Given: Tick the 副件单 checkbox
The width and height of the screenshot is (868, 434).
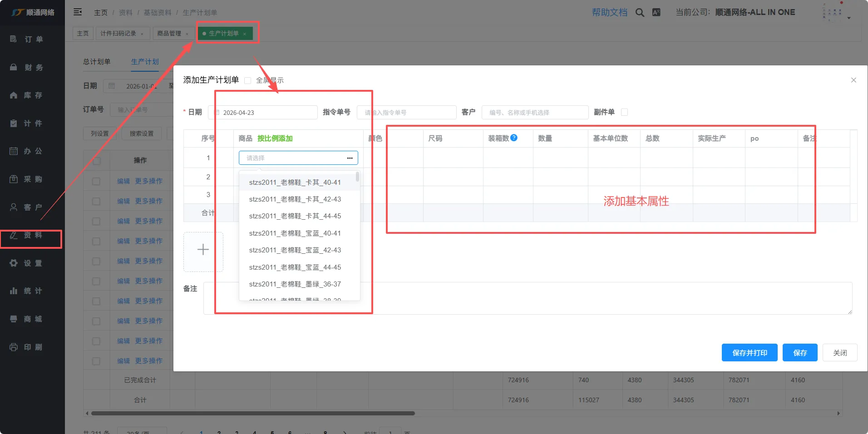Looking at the screenshot, I should tap(624, 112).
